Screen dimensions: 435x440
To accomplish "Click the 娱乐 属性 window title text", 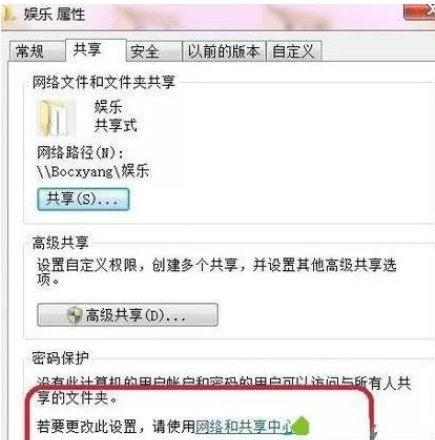I will pos(55,15).
